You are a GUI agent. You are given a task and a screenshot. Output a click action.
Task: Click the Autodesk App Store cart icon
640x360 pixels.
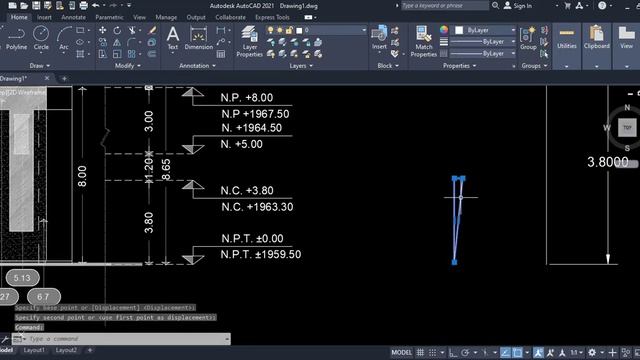567,6
